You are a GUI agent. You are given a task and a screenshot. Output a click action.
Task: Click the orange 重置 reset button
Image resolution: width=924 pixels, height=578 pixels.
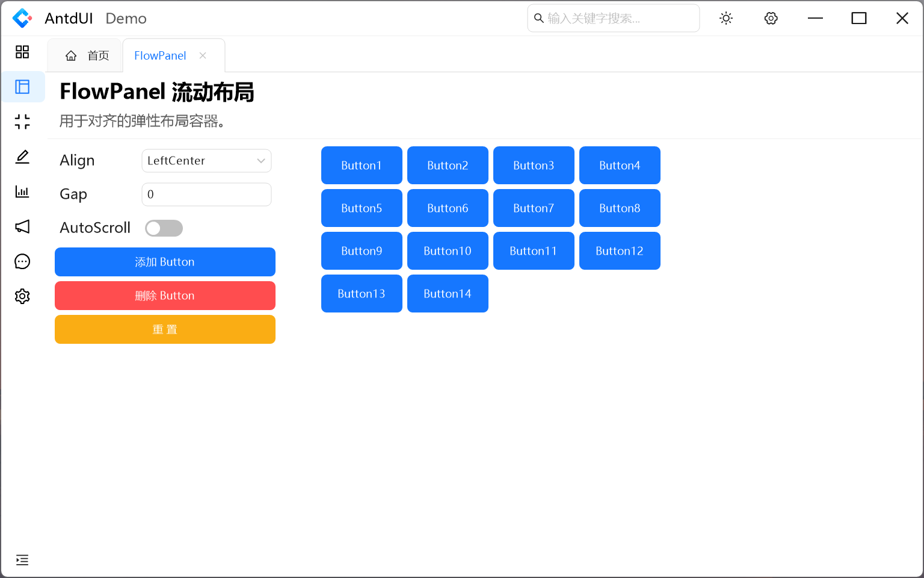pyautogui.click(x=165, y=329)
